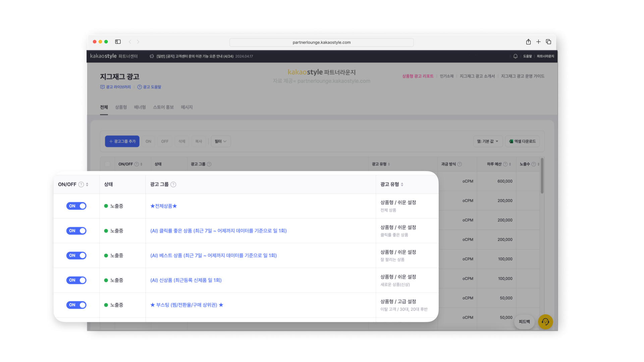Click help icon next to ON/OFF in enlarged table
This screenshot has height=362, width=644.
pyautogui.click(x=81, y=184)
